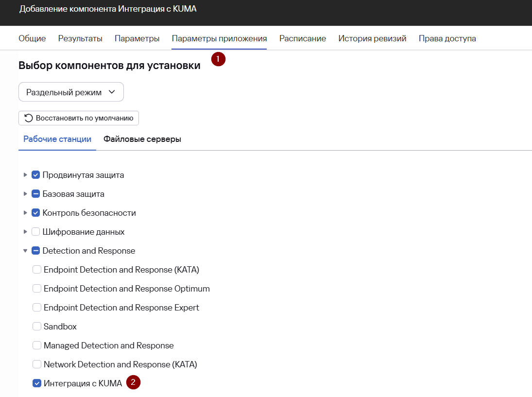This screenshot has width=532, height=397.
Task: Select the Endpoint Detection and Response Expert label
Action: [x=121, y=308]
